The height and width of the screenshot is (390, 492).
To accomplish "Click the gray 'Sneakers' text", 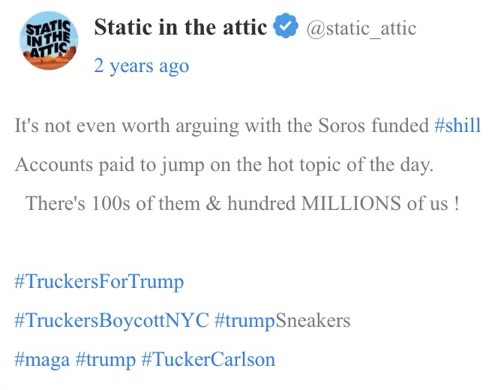I will point(313,320).
